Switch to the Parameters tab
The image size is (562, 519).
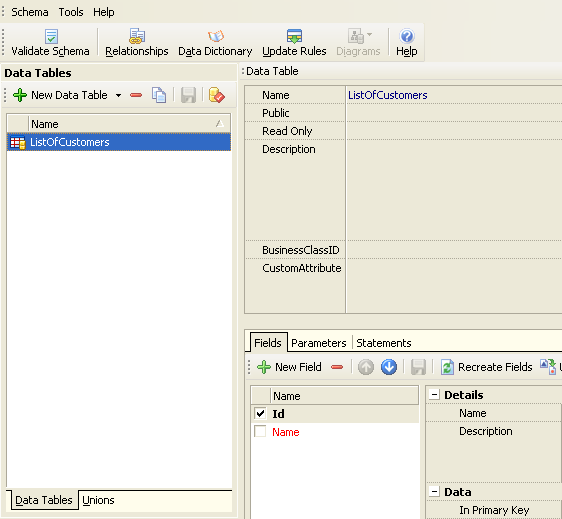[x=319, y=343]
